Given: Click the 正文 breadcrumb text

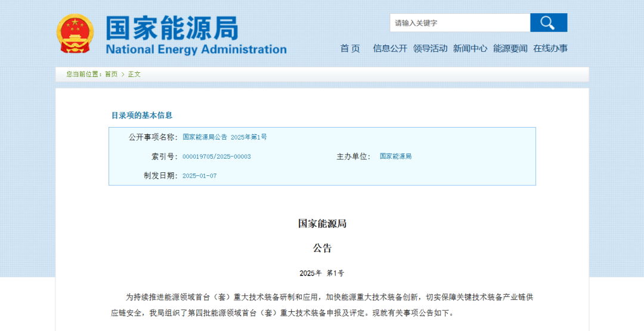Looking at the screenshot, I should tap(134, 75).
